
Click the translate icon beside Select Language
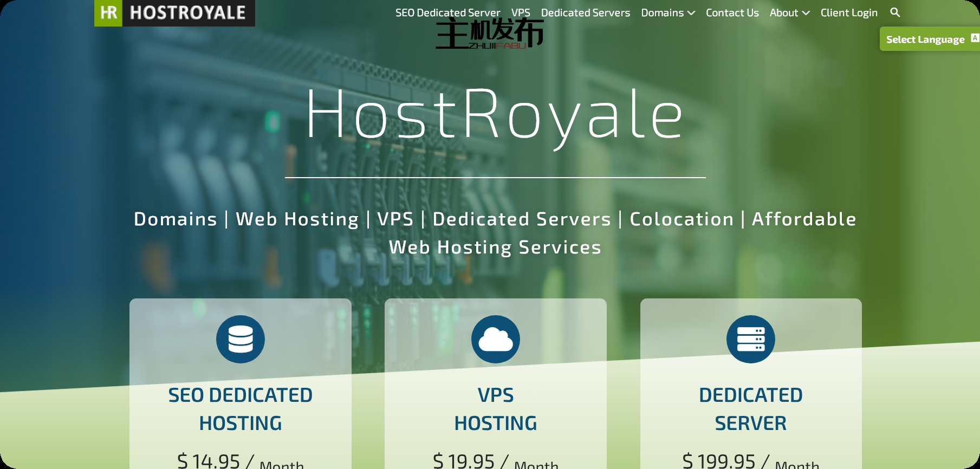[x=975, y=38]
